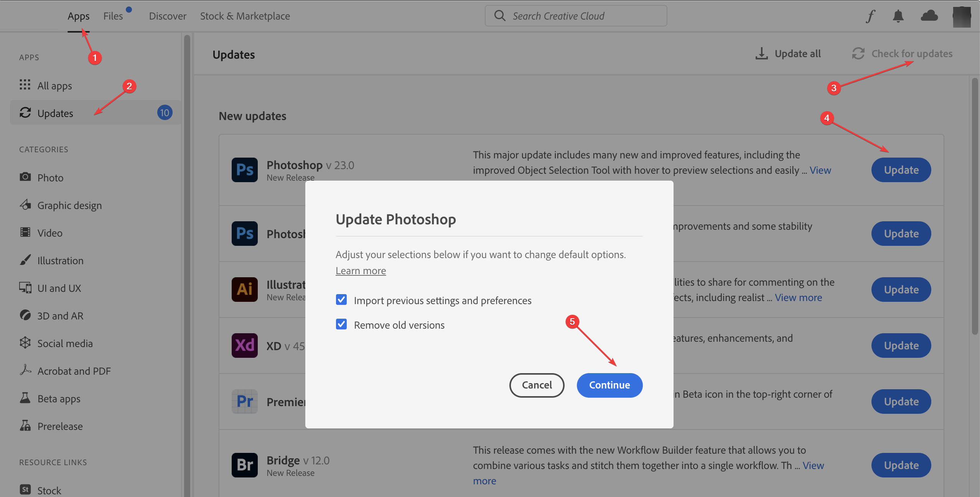Select the Video category film icon

pyautogui.click(x=25, y=232)
